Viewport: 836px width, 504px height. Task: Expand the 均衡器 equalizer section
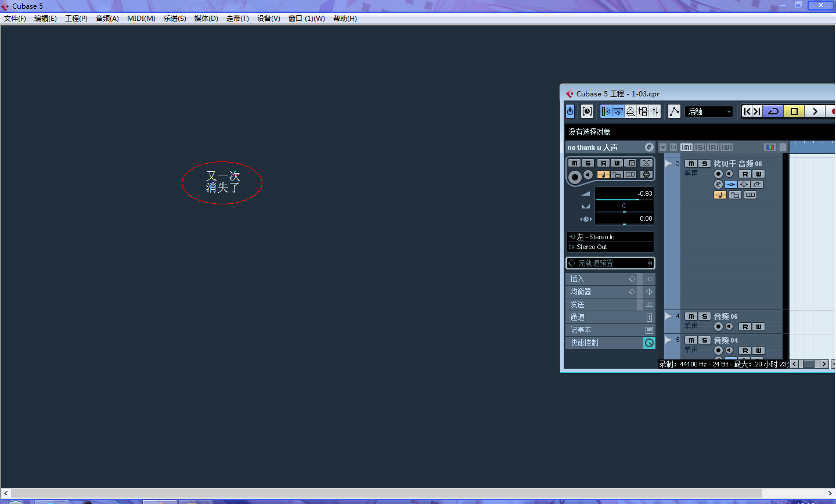click(x=601, y=292)
